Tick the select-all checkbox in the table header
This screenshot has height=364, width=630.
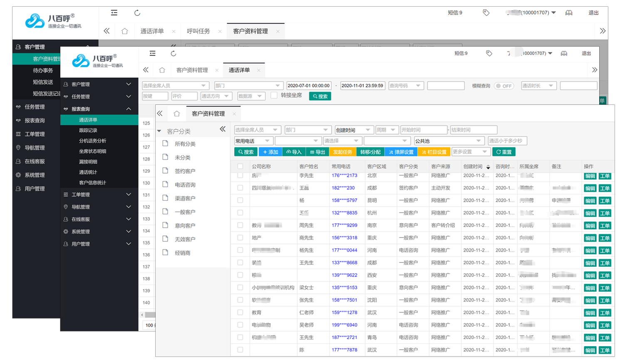[x=240, y=166]
